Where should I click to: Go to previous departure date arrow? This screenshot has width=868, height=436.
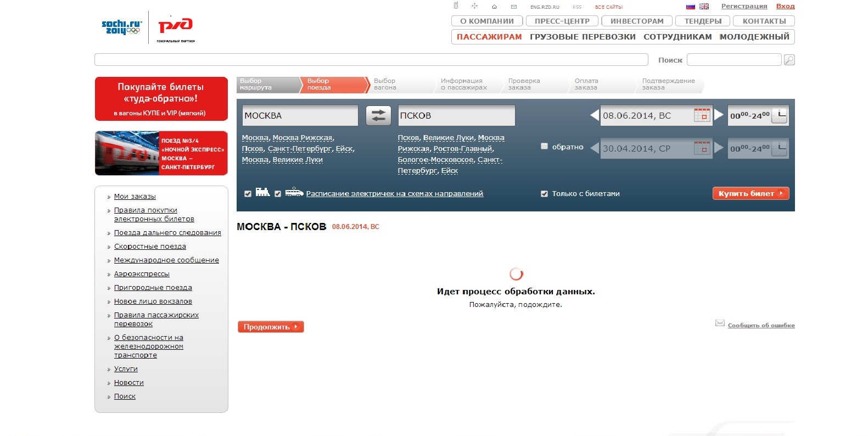594,115
